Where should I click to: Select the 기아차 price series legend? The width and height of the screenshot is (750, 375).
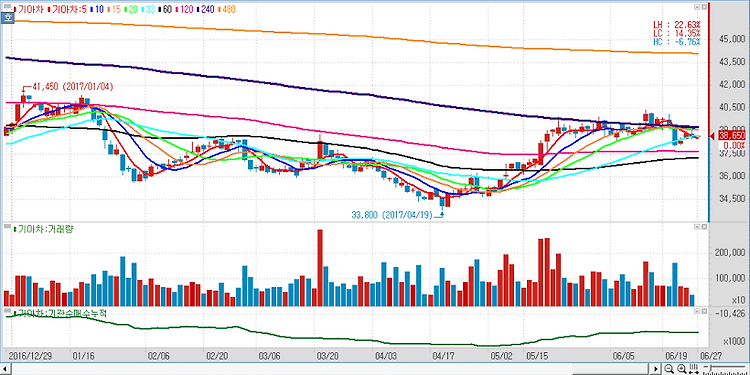click(x=28, y=9)
